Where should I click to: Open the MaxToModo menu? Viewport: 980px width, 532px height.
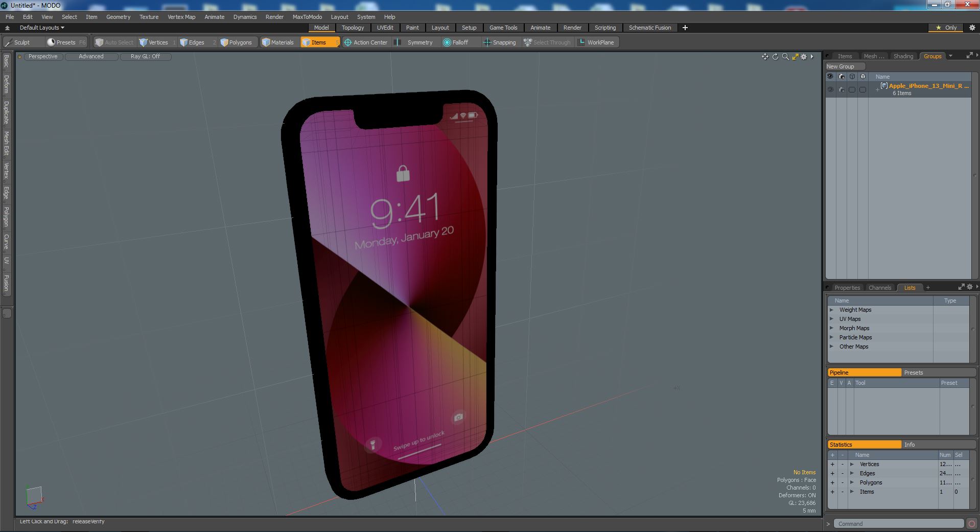coord(307,17)
